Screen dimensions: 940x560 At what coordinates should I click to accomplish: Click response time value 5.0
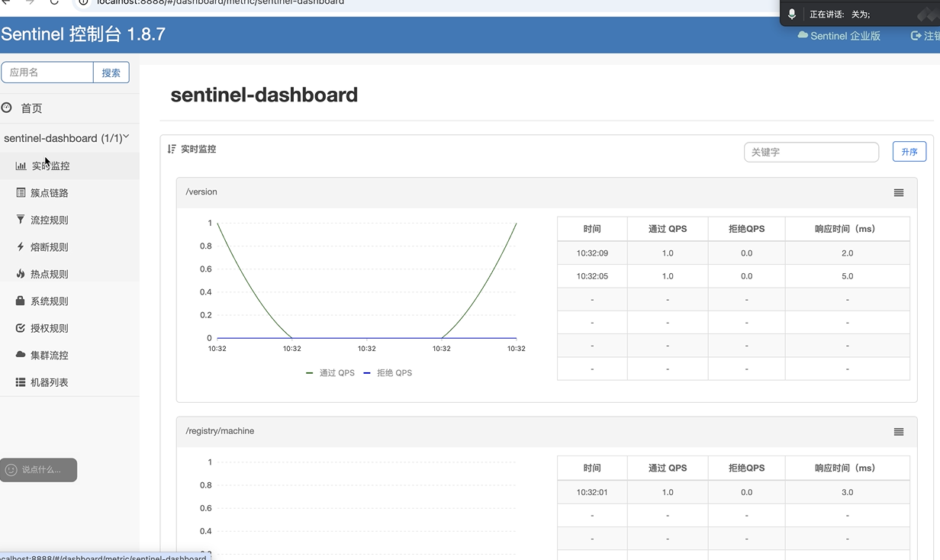847,276
